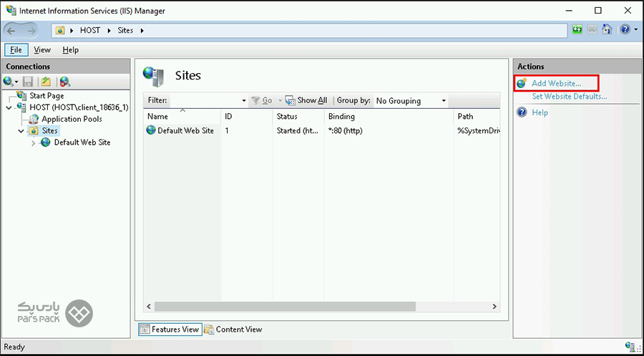Maximize the IIS Manager window
The height and width of the screenshot is (356, 644).
598,10
